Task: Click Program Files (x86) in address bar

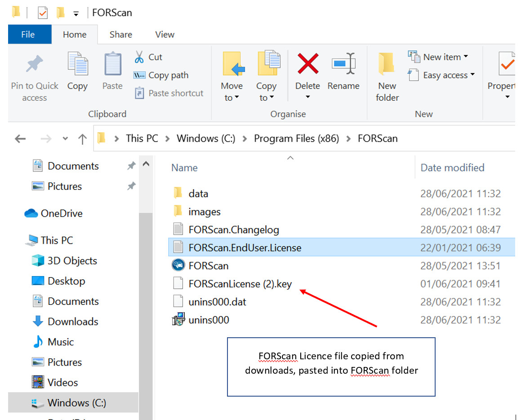Action: tap(296, 139)
